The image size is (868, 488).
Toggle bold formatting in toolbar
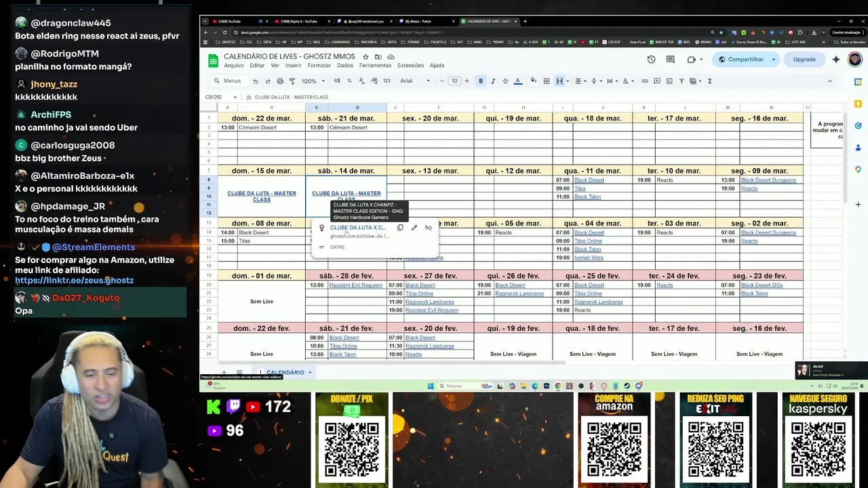481,81
